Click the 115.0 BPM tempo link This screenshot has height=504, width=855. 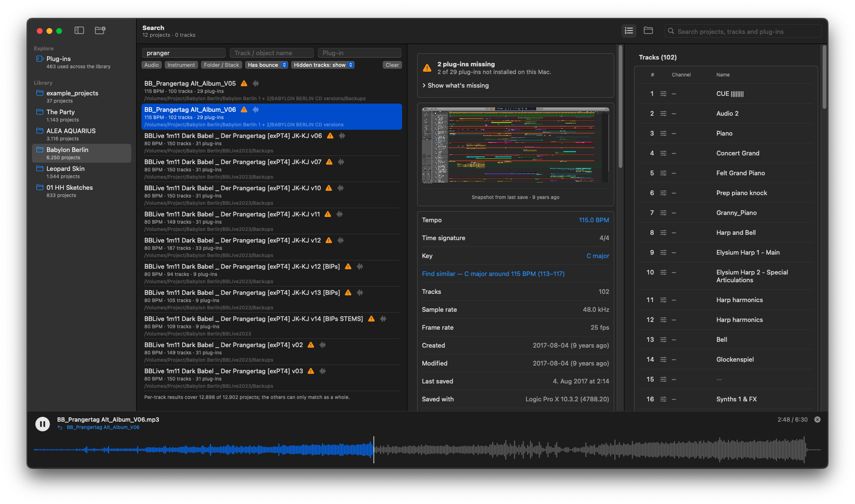(x=594, y=220)
